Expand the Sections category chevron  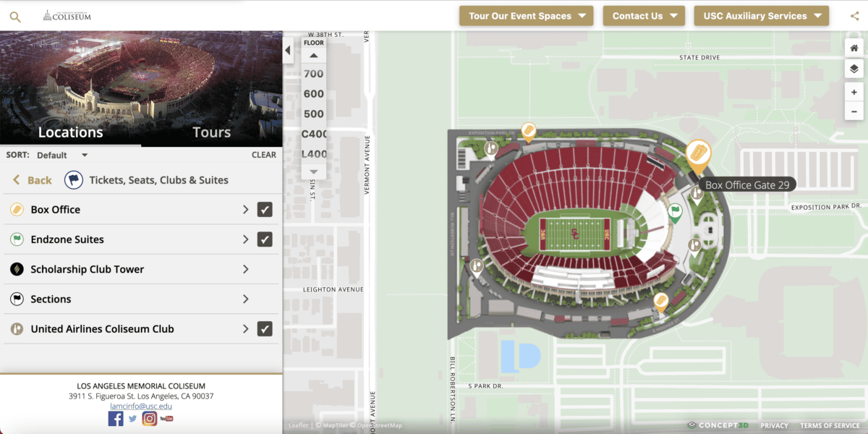coord(245,299)
